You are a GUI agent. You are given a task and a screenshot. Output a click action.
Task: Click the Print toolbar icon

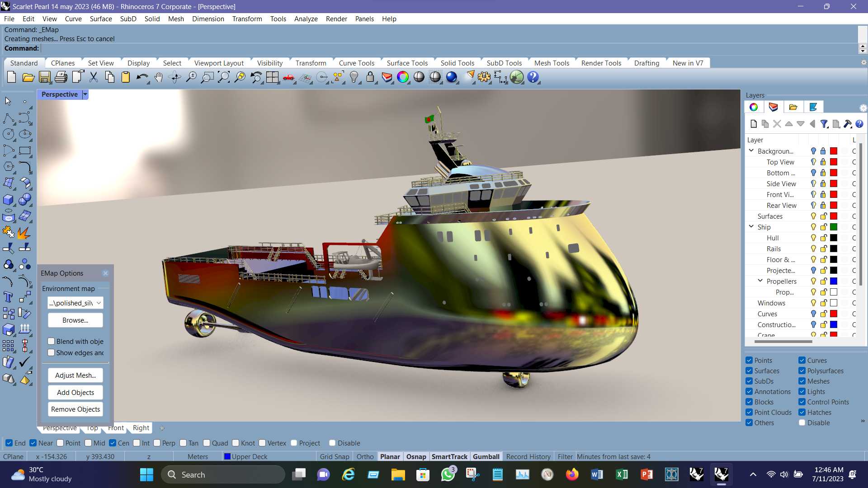61,77
